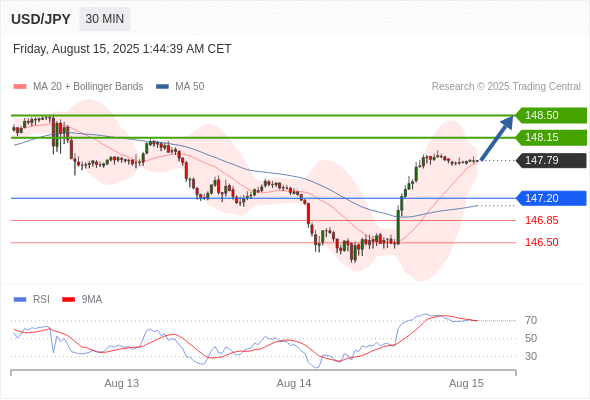The image size is (590, 400).
Task: Click the red 9MA legend swatch
Action: pyautogui.click(x=68, y=300)
